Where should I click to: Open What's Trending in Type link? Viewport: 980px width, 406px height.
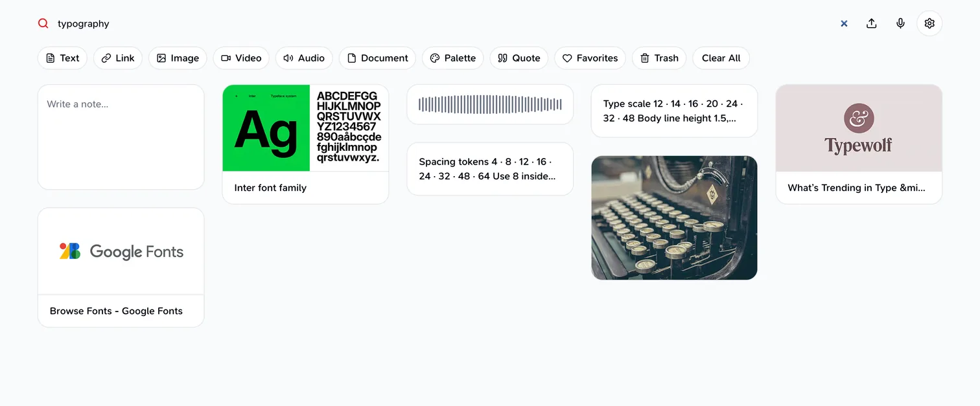(x=856, y=188)
